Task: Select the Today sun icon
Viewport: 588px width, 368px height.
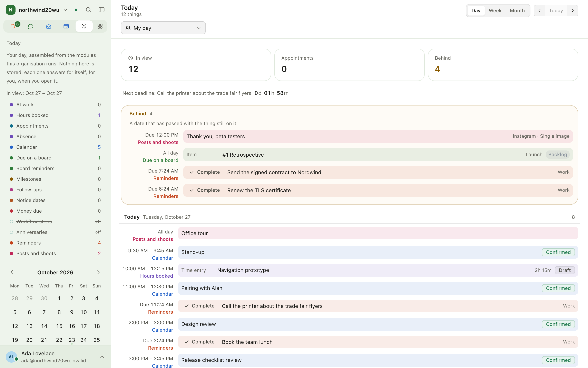Action: (84, 26)
